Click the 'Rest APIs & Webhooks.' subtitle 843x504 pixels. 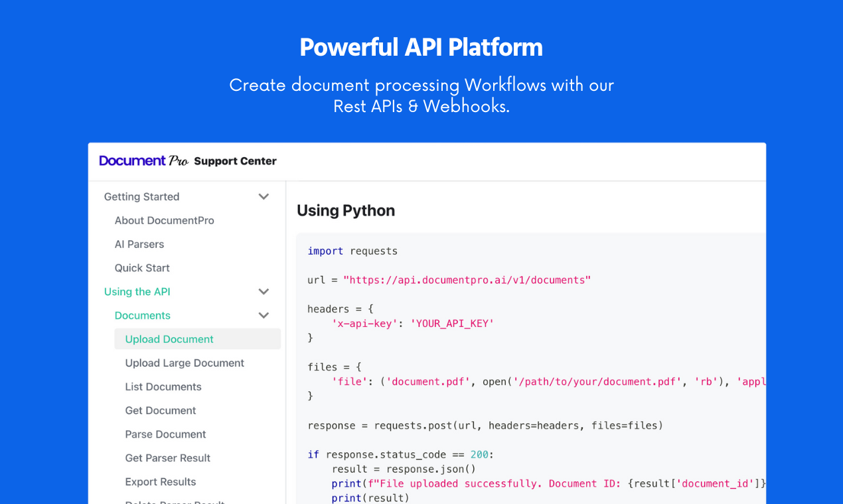421,106
